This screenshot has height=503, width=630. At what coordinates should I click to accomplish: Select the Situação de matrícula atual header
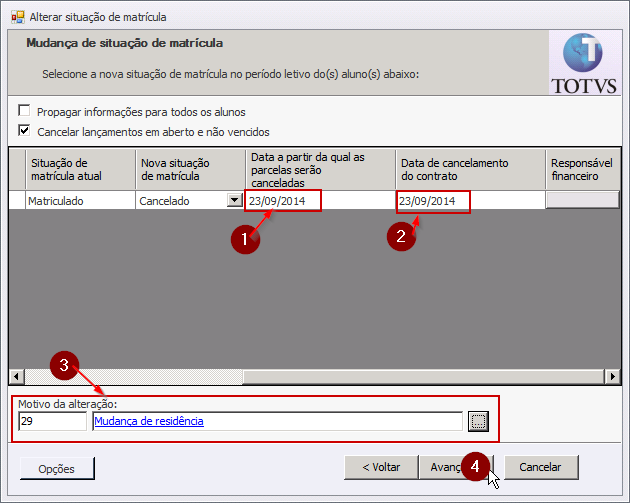pos(72,169)
